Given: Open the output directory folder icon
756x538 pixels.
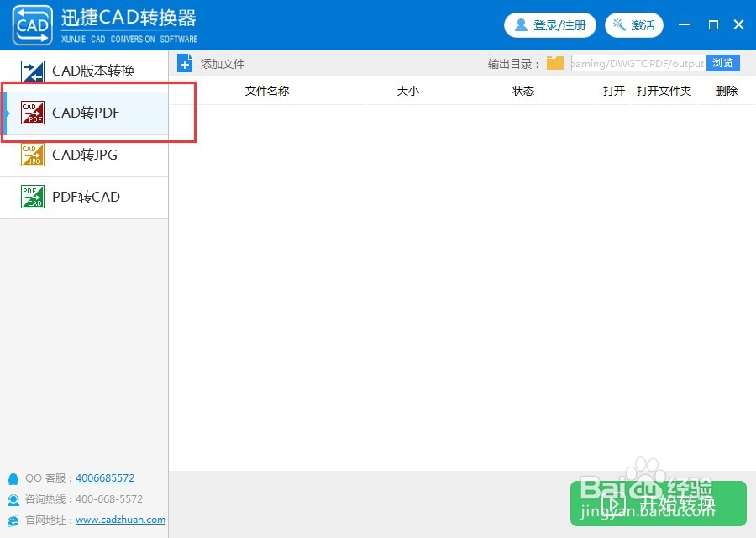Looking at the screenshot, I should 554,62.
